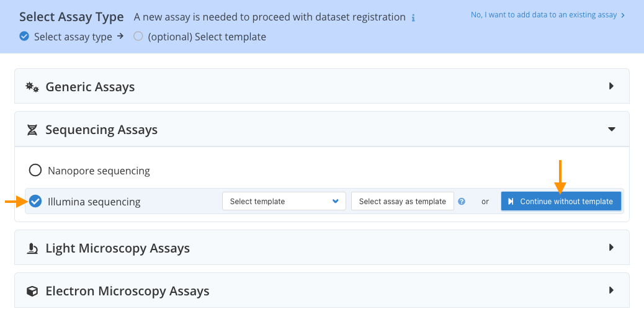Click the info icon beside dataset registration text
Image resolution: width=644 pixels, height=327 pixels.
(413, 18)
